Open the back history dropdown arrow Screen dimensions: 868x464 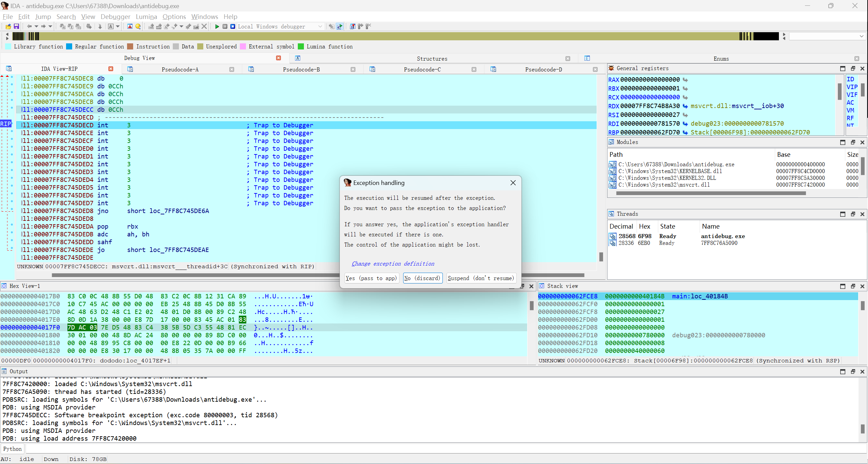pos(36,26)
